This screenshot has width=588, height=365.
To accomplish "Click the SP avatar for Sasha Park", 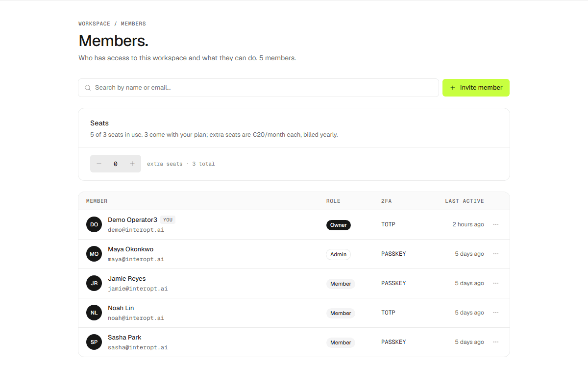I will 94,342.
